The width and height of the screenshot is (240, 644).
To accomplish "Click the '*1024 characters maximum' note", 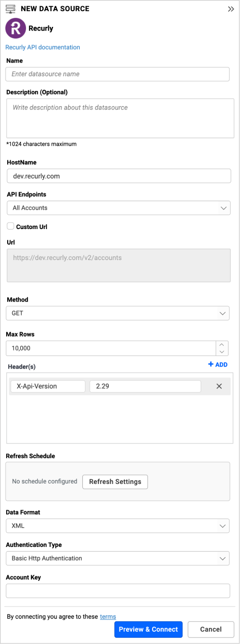I will (42, 144).
